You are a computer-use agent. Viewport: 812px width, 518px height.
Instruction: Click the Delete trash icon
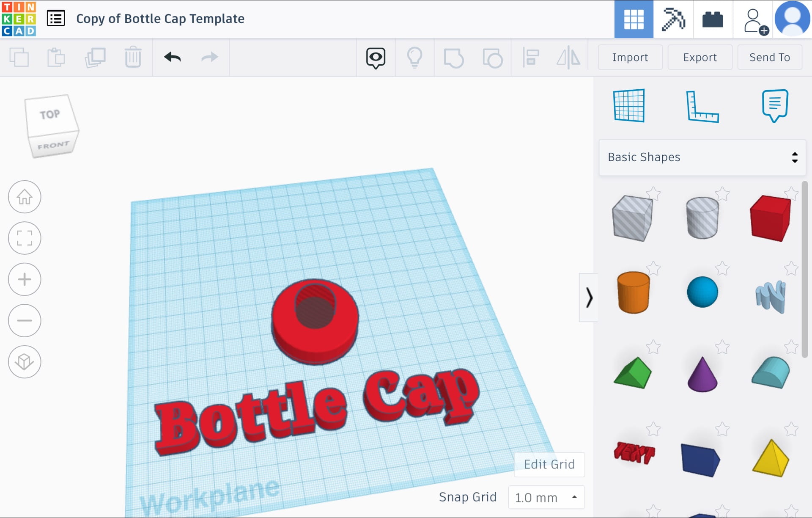click(133, 57)
